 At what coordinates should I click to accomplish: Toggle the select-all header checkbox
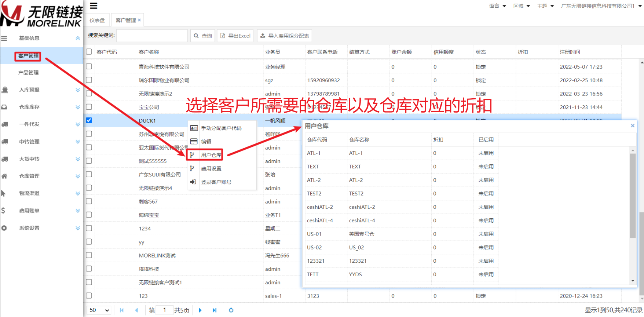pos(89,52)
